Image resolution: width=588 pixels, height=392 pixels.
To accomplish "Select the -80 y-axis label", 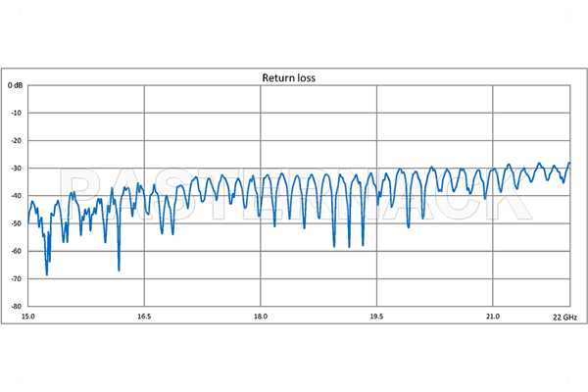I will click(17, 307).
